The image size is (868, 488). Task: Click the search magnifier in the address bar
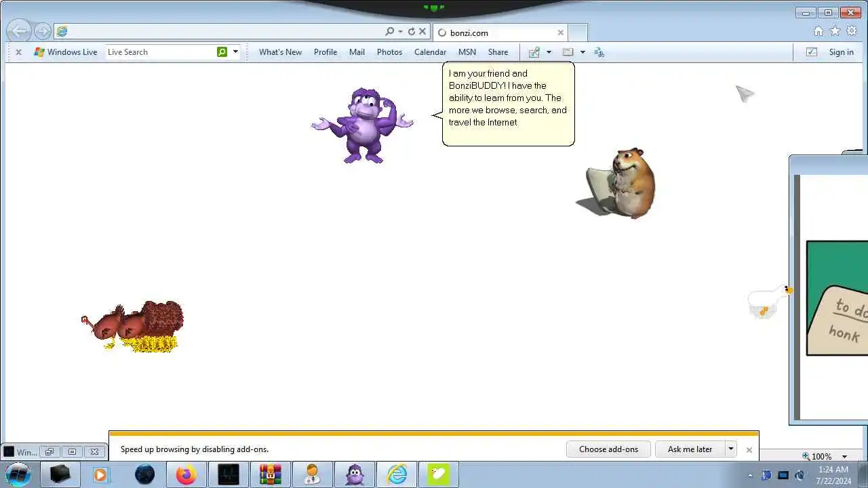(389, 31)
